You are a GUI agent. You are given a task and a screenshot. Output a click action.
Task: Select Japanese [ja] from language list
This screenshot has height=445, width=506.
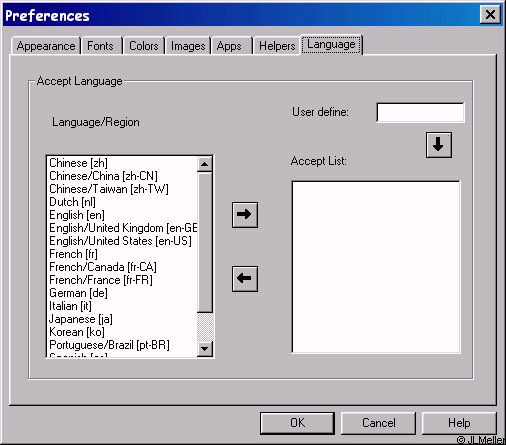pyautogui.click(x=81, y=319)
